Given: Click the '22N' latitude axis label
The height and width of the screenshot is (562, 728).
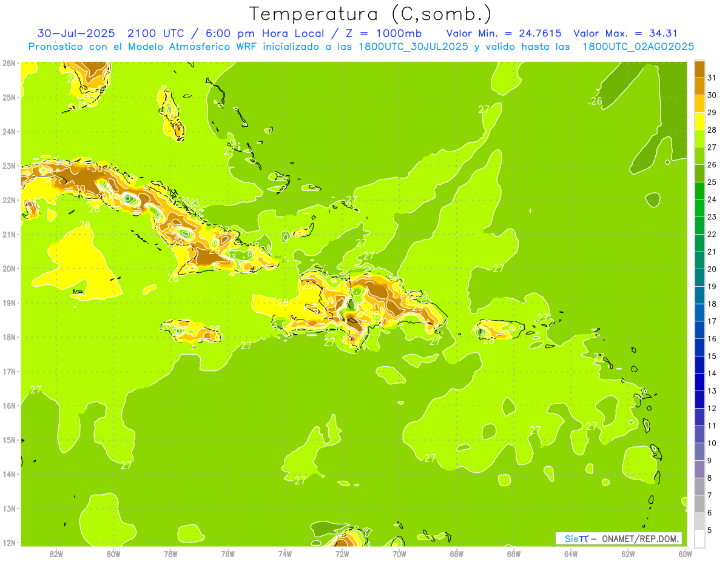Looking at the screenshot, I should point(9,200).
